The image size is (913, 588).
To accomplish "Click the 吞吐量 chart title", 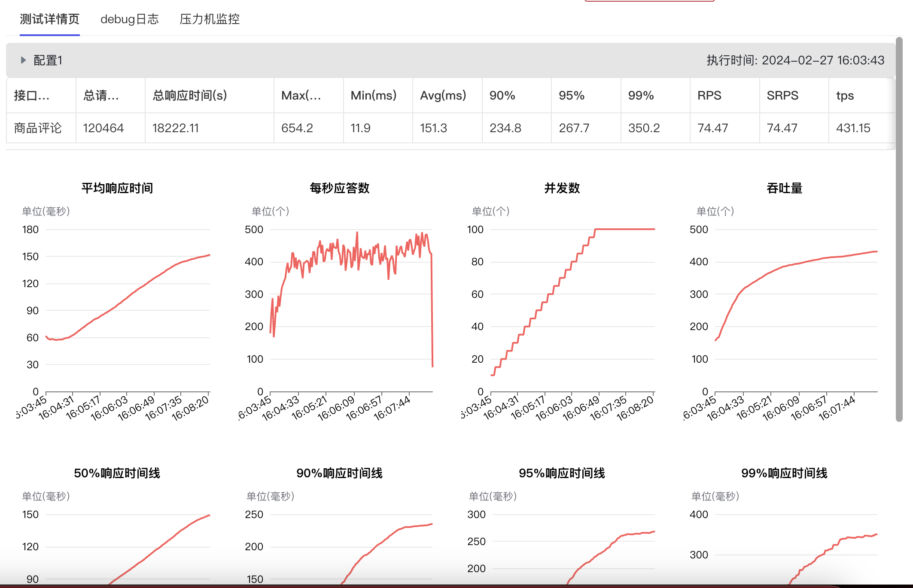I will pyautogui.click(x=785, y=188).
